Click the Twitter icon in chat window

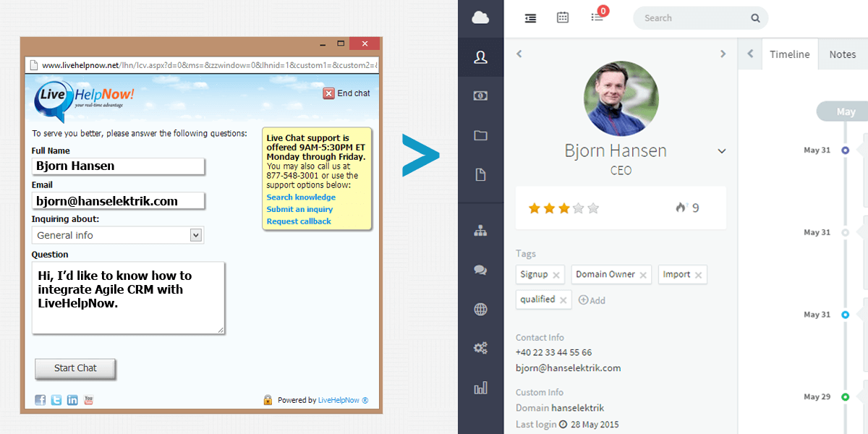[56, 400]
